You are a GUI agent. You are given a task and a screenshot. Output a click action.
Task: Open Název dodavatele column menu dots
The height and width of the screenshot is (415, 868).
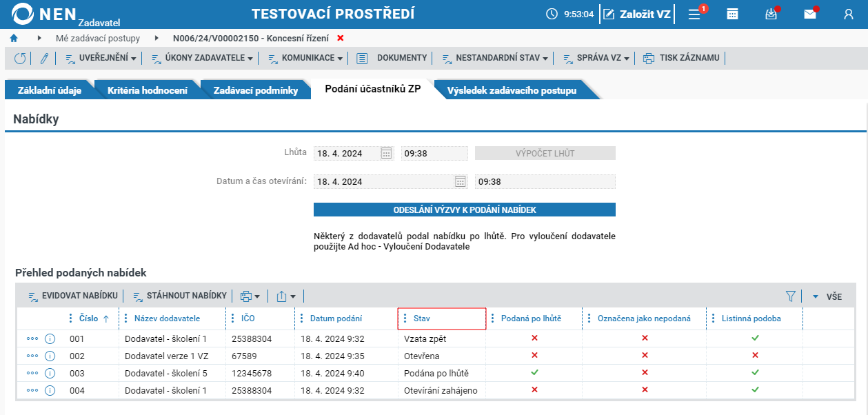125,318
